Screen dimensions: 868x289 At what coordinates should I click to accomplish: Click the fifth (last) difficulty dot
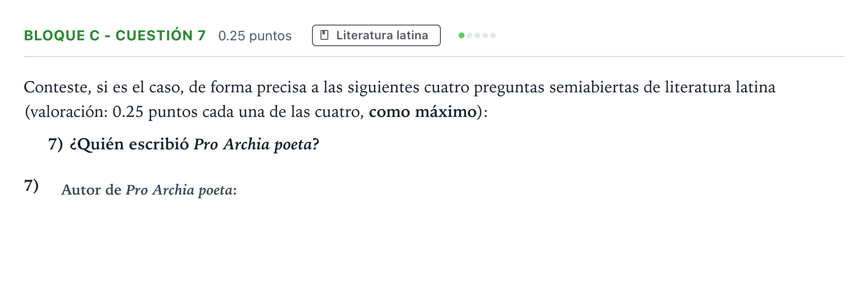point(493,35)
